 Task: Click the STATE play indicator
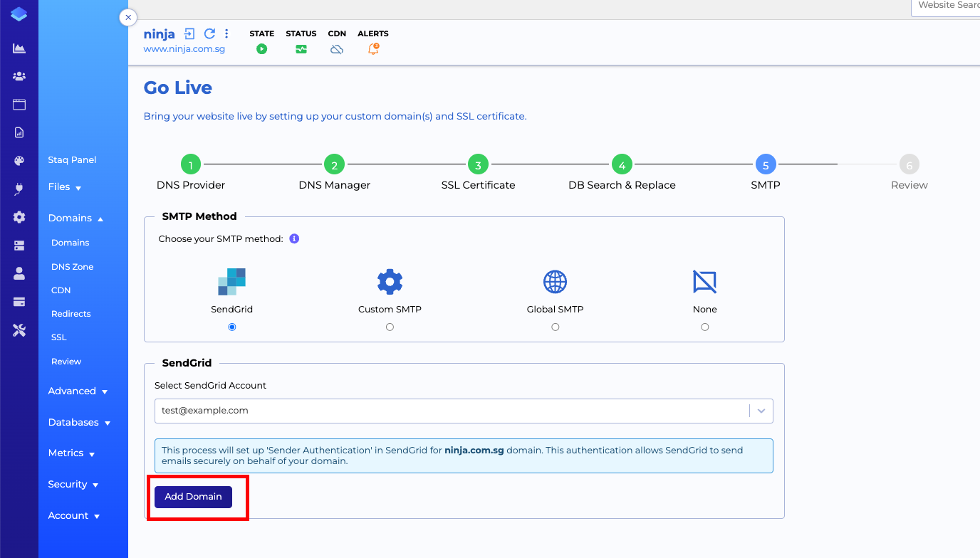261,48
